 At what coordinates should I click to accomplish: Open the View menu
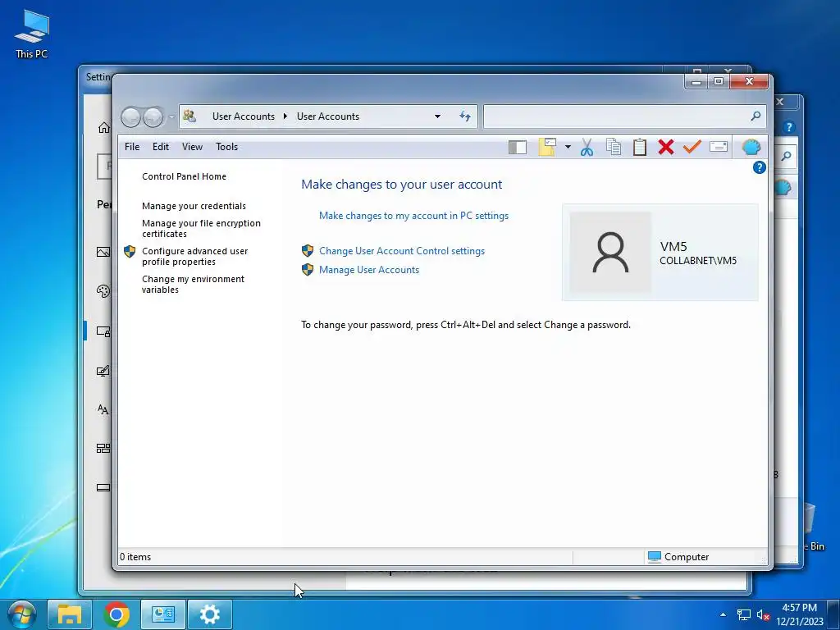(192, 147)
